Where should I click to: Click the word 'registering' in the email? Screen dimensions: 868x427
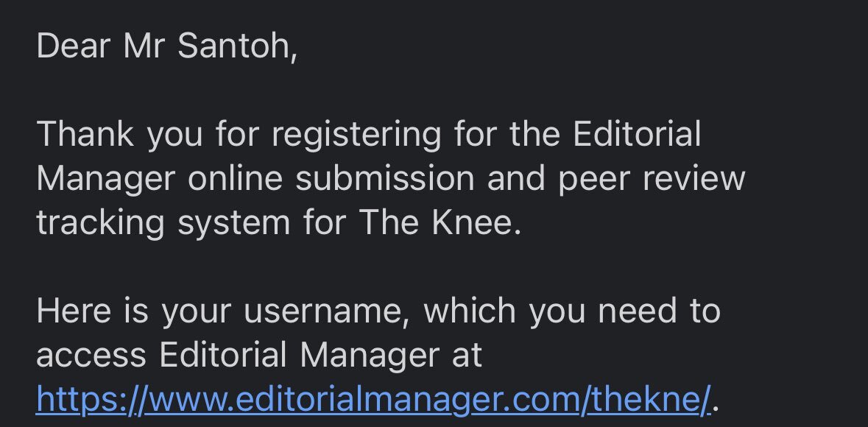point(356,136)
